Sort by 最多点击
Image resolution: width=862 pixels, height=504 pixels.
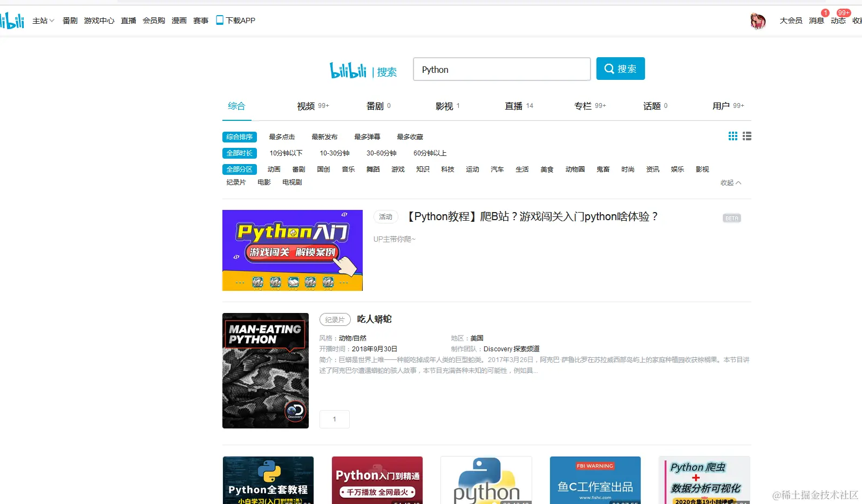click(282, 137)
